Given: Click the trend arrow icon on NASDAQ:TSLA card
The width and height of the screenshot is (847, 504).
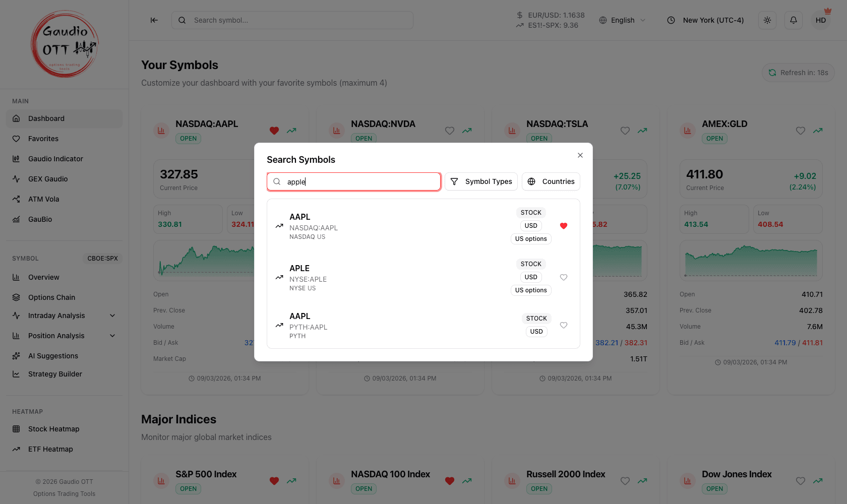Looking at the screenshot, I should [642, 131].
